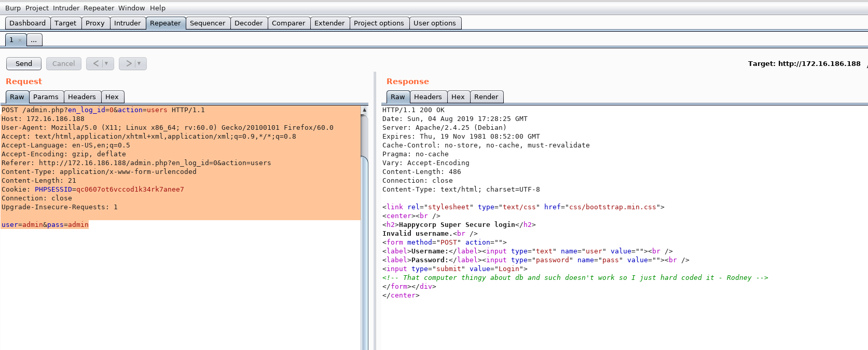The image size is (868, 350).
Task: Click the Rodney hard coded comment line
Action: point(575,278)
